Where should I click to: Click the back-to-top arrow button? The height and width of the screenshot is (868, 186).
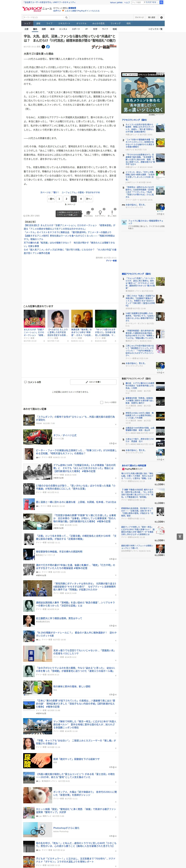[180, 537]
